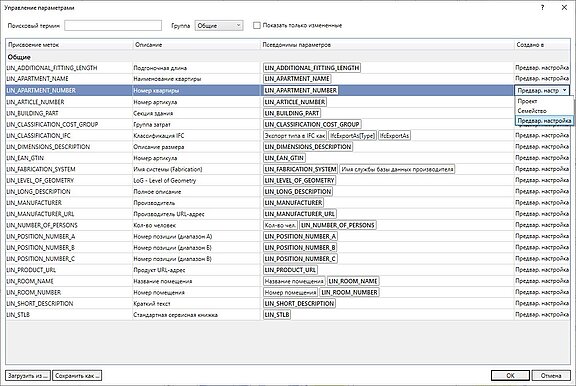Select the LIN_POSITION_NUMBER_C row label
This screenshot has height=386, width=576.
40,259
